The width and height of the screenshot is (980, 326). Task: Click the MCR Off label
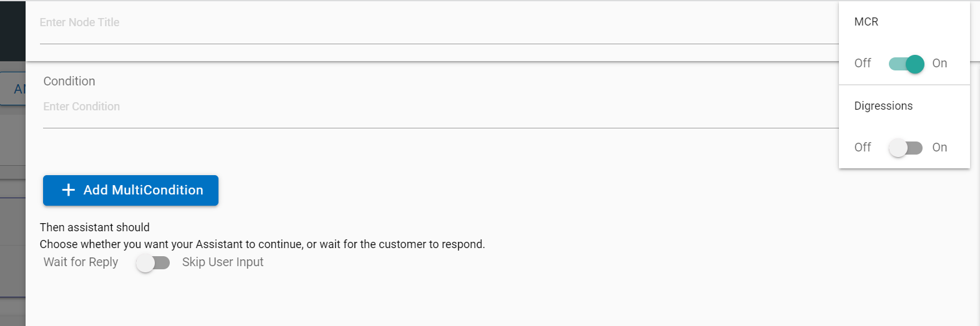863,64
